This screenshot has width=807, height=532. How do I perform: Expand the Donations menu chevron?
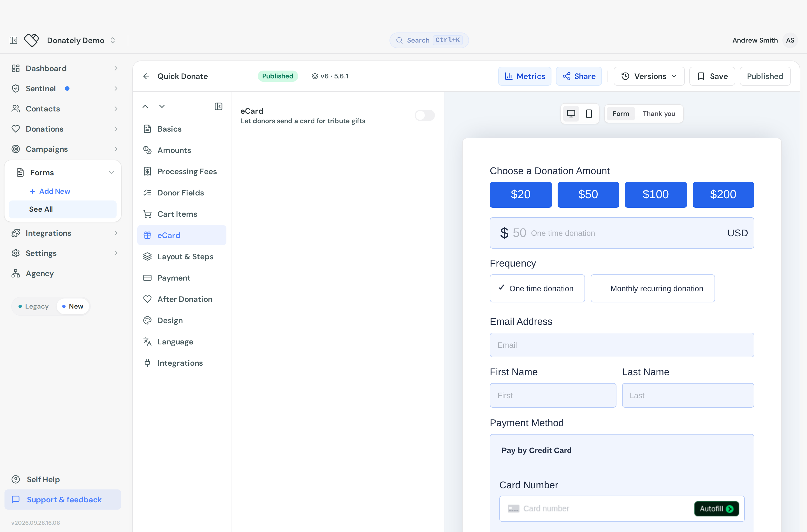(x=116, y=129)
